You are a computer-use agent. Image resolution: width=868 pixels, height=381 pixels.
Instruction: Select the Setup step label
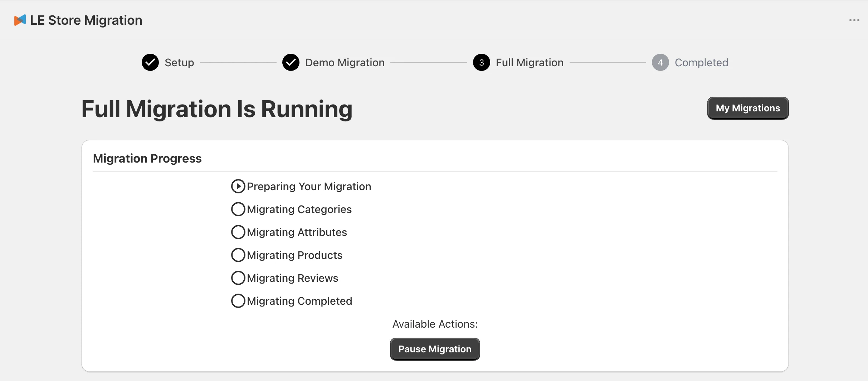[179, 62]
